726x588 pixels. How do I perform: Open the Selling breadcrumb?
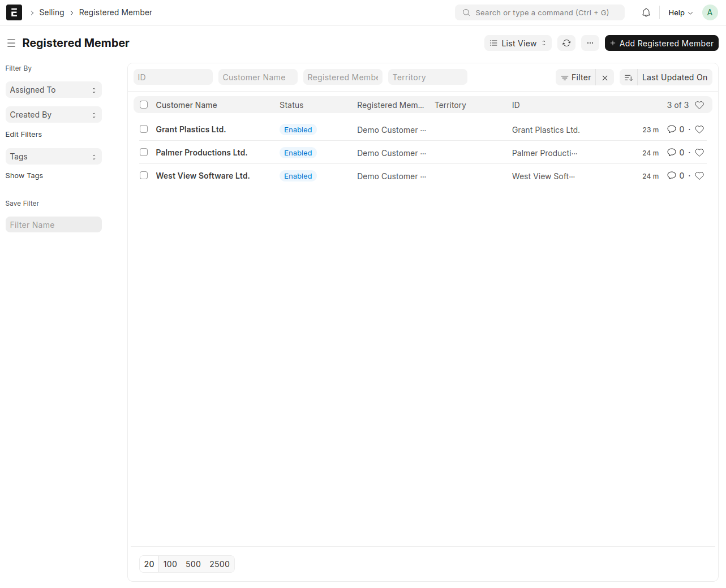(51, 12)
